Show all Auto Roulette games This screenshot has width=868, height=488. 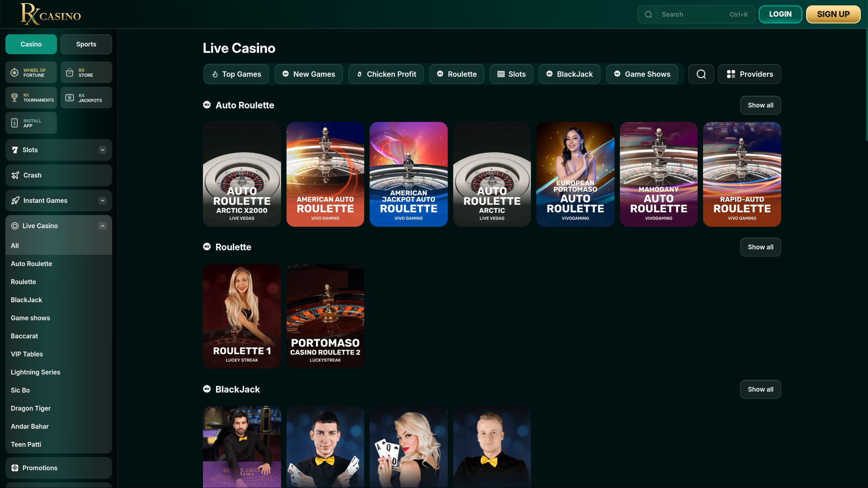(760, 105)
